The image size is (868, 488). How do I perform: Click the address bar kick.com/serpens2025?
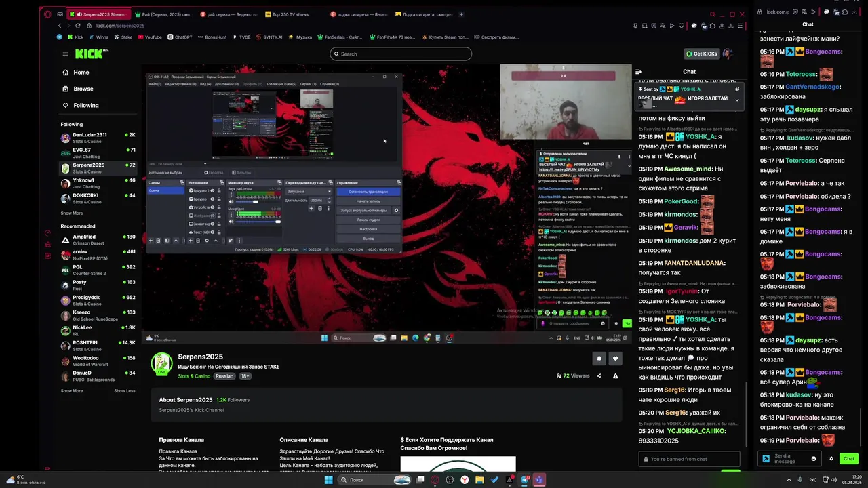pyautogui.click(x=120, y=26)
